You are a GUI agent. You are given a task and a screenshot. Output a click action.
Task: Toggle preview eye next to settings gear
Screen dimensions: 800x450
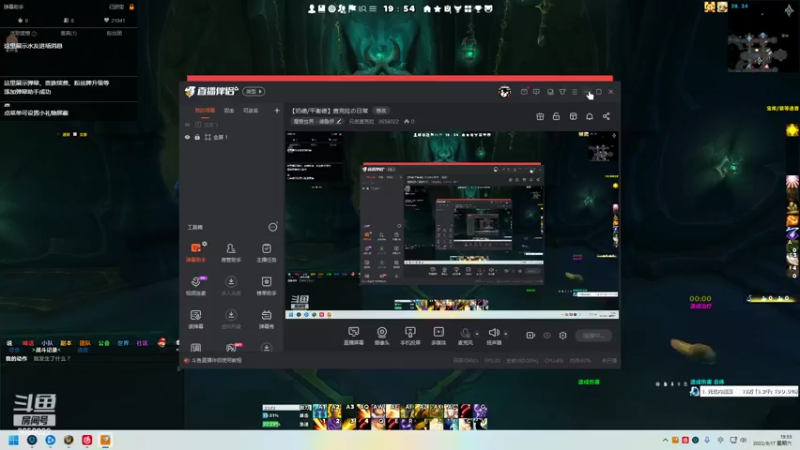(547, 335)
